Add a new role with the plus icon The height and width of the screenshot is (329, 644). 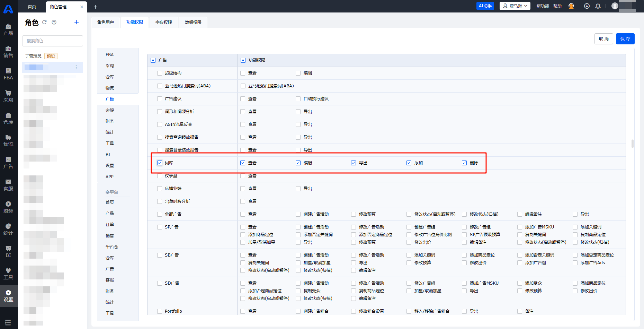point(77,22)
